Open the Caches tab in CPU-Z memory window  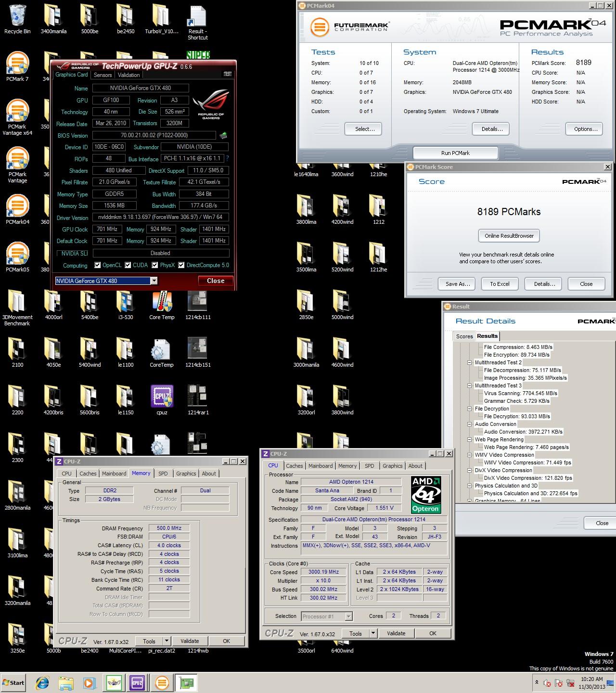(x=88, y=474)
